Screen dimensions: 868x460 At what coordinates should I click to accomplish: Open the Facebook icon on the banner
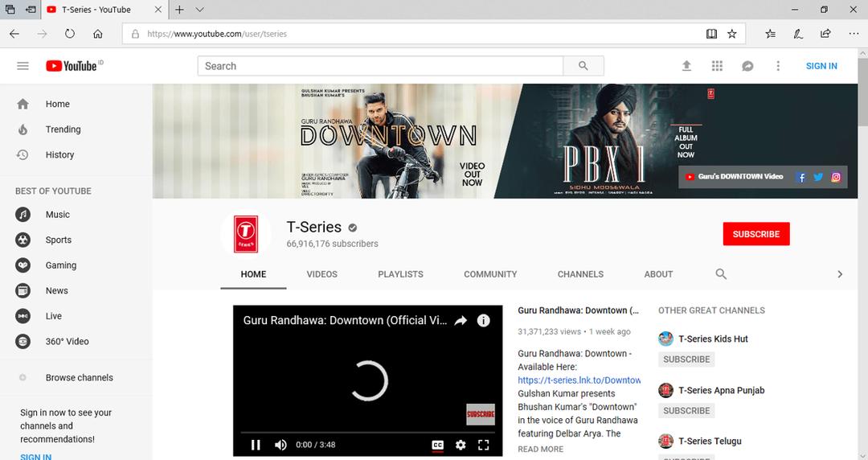800,178
